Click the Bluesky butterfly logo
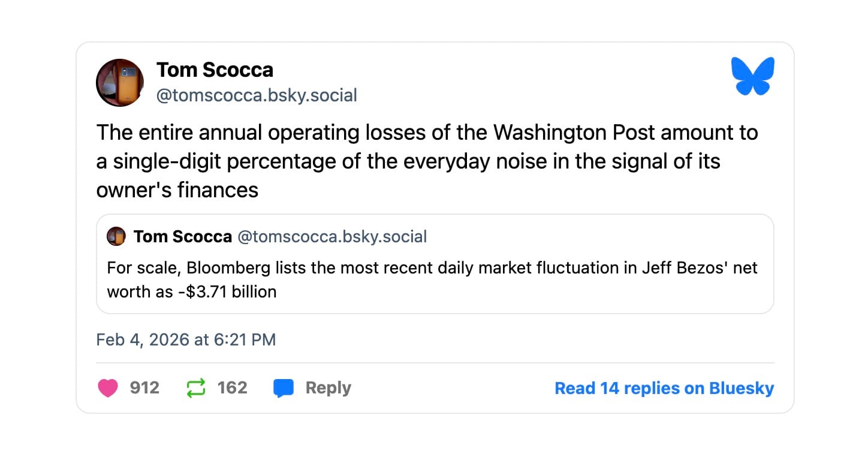The image size is (868, 463). pyautogui.click(x=752, y=76)
